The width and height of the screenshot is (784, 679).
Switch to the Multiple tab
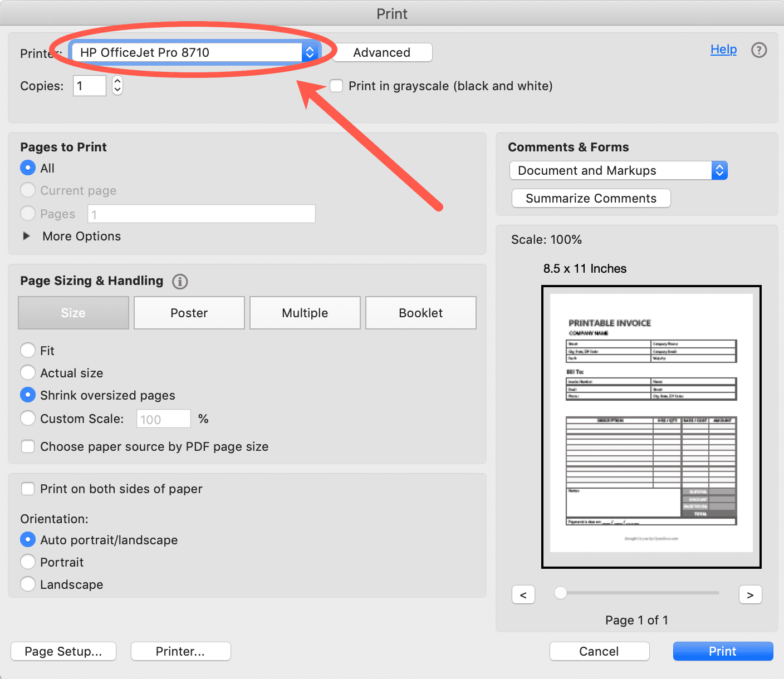click(x=305, y=313)
